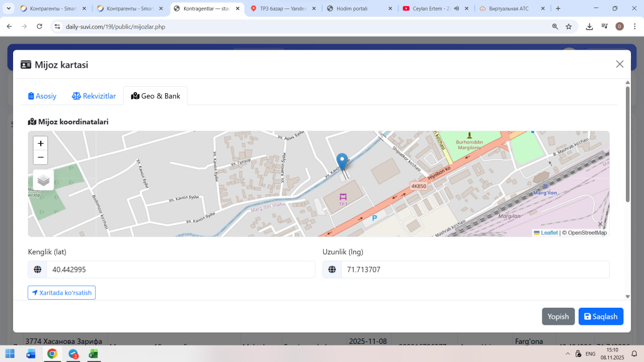Click the Uzunlik (lng) input field
This screenshot has height=362, width=644.
click(x=475, y=269)
